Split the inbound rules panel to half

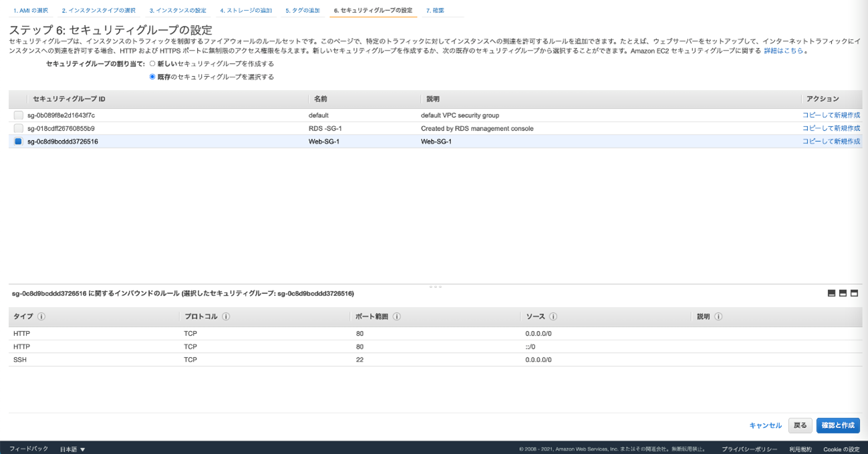click(843, 293)
